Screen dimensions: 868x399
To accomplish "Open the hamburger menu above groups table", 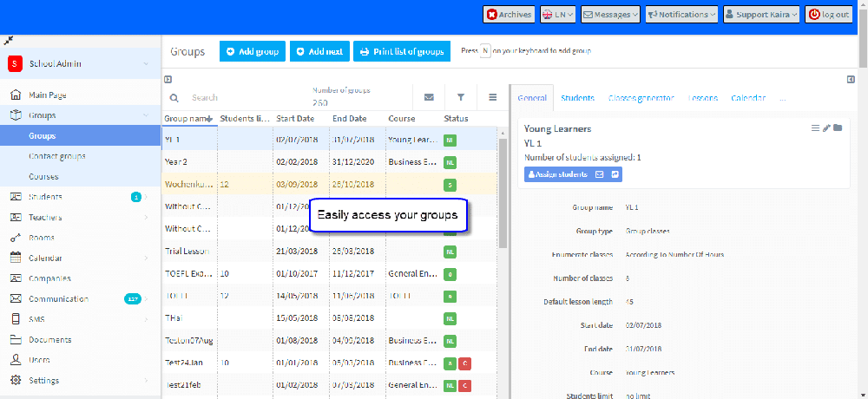I will [x=493, y=97].
